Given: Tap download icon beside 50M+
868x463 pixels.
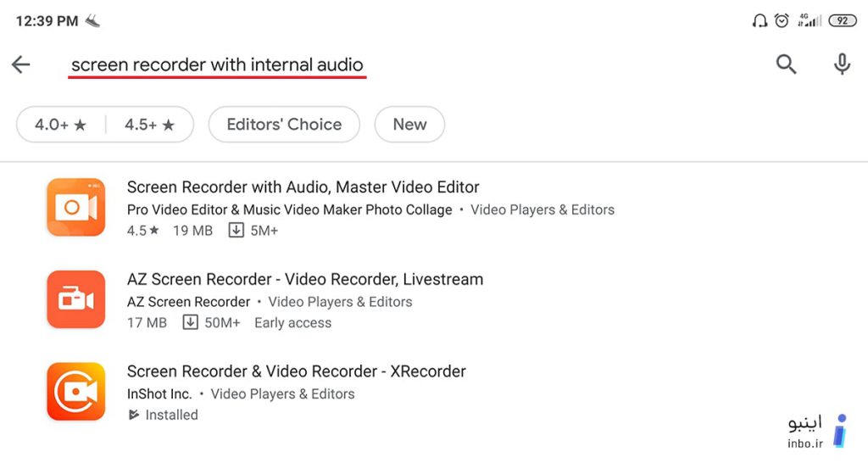Looking at the screenshot, I should 190,321.
